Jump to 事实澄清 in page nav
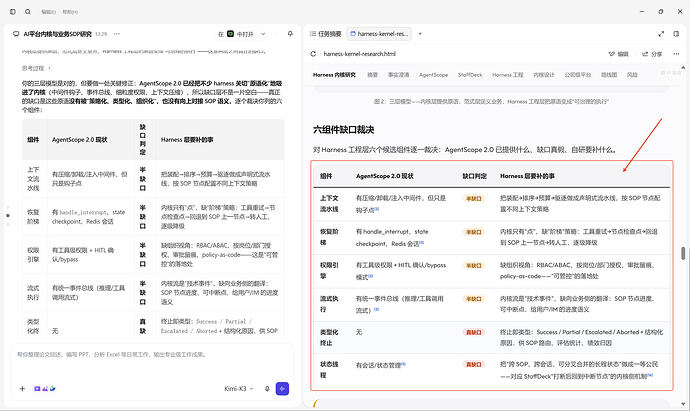 coord(399,75)
